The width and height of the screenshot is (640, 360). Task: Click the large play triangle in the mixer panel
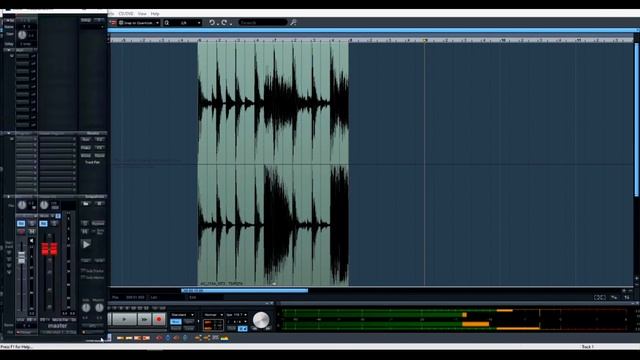(x=86, y=244)
